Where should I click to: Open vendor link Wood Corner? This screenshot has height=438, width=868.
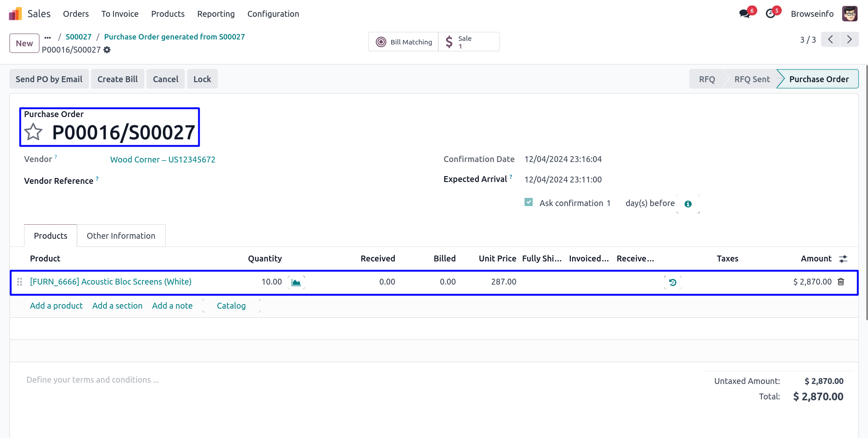coord(162,160)
